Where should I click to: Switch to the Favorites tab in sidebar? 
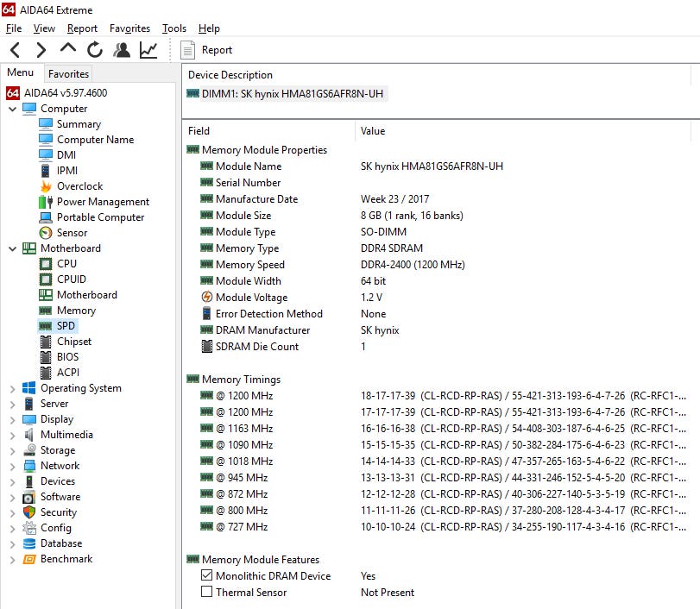pos(68,73)
